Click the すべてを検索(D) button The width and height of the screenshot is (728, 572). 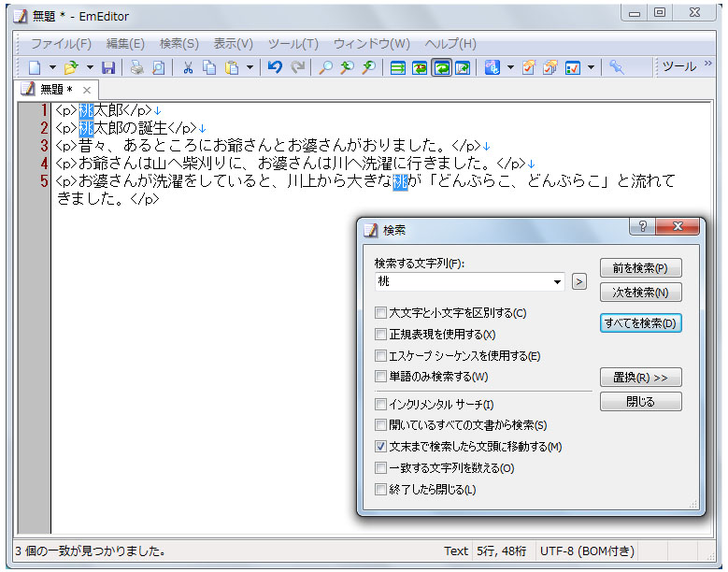pos(640,322)
